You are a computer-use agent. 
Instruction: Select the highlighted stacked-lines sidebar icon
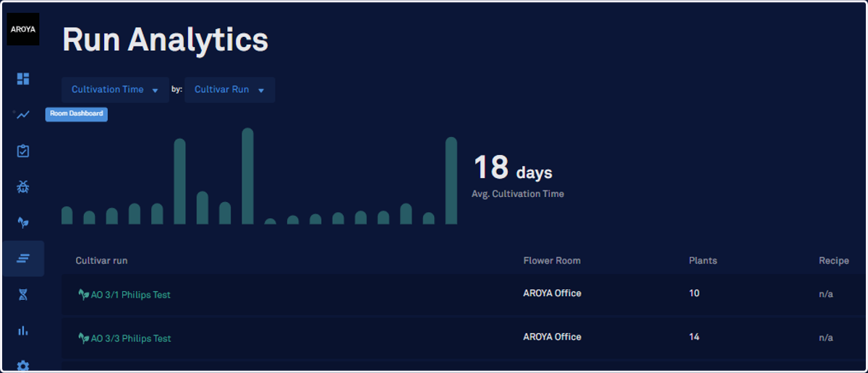23,259
